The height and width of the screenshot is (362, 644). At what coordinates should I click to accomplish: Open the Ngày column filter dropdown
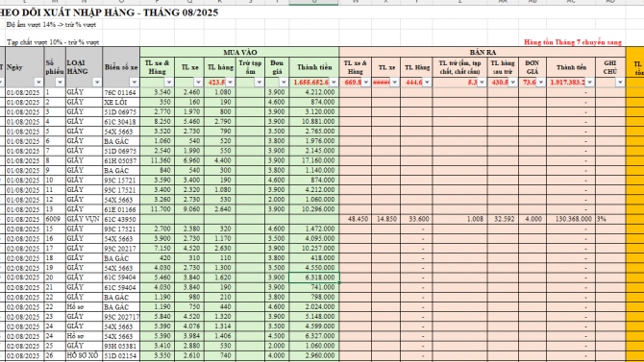click(x=38, y=82)
